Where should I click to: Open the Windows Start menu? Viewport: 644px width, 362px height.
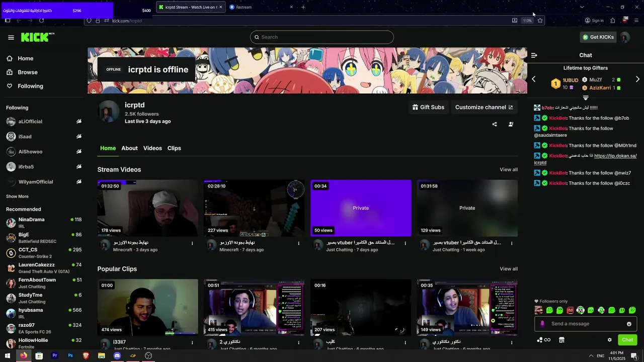[x=8, y=355]
